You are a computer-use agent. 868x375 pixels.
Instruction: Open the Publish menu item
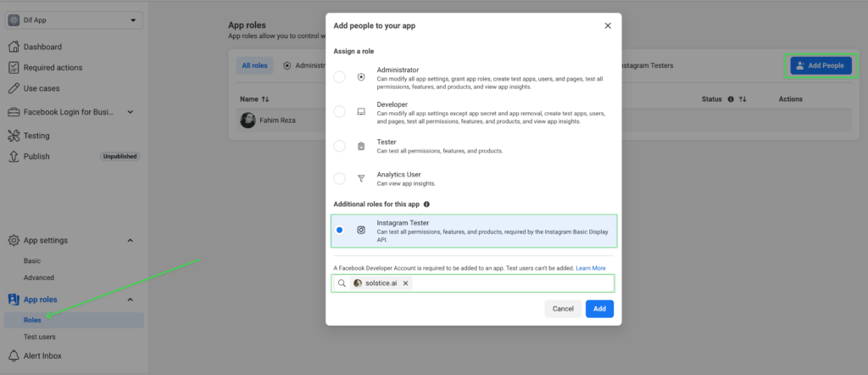36,156
